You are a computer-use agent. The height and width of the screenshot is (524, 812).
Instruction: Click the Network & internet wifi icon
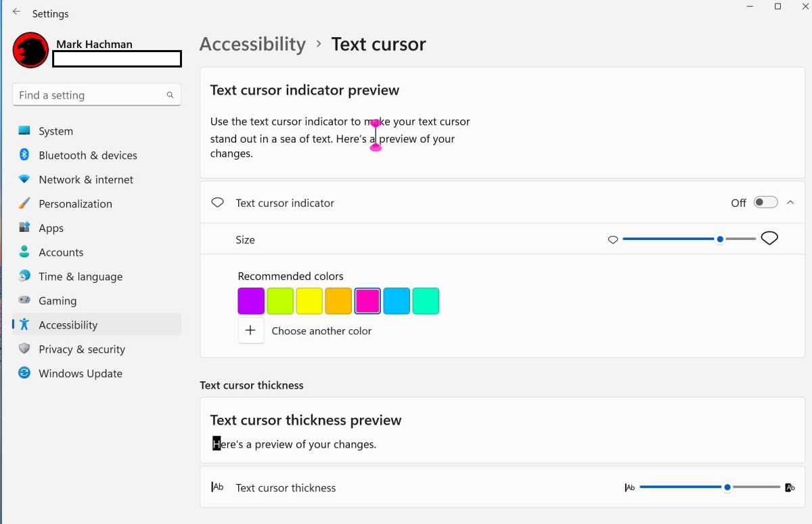24,179
